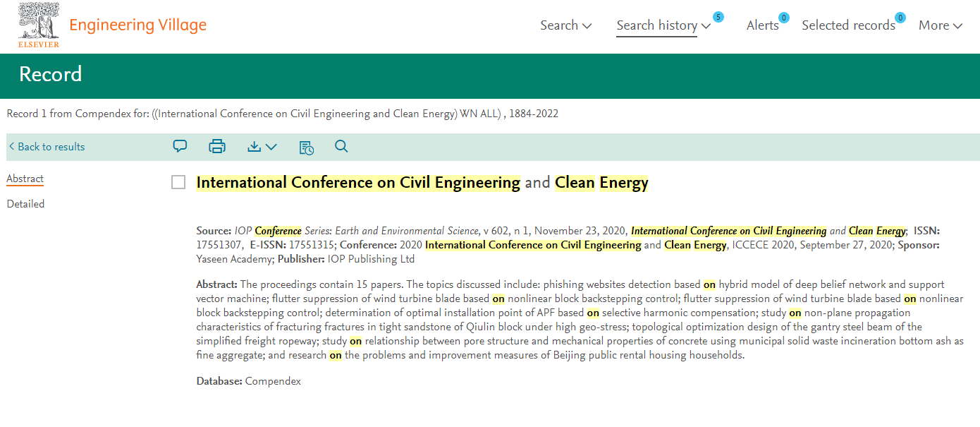980x427 pixels.
Task: Go Back to results
Action: tap(47, 147)
